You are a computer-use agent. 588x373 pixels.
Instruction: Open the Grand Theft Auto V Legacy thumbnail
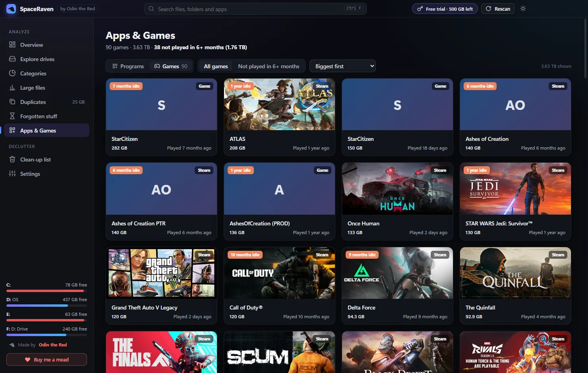(161, 273)
